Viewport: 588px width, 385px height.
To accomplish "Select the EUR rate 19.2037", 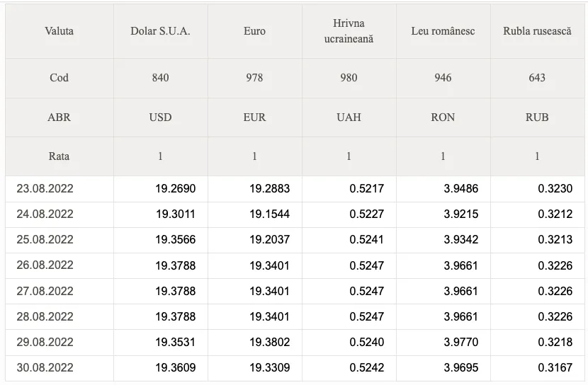I will (270, 240).
